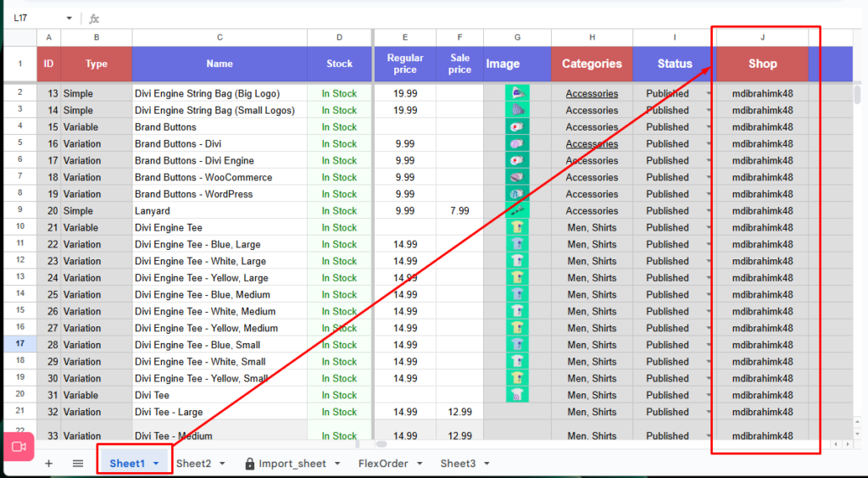Open Status dropdown for Lanyard row

[709, 211]
